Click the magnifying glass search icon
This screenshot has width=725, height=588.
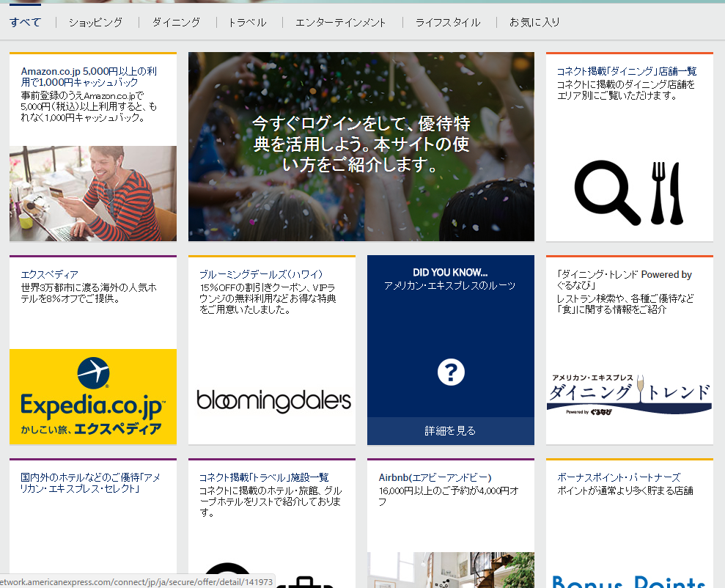(x=607, y=192)
